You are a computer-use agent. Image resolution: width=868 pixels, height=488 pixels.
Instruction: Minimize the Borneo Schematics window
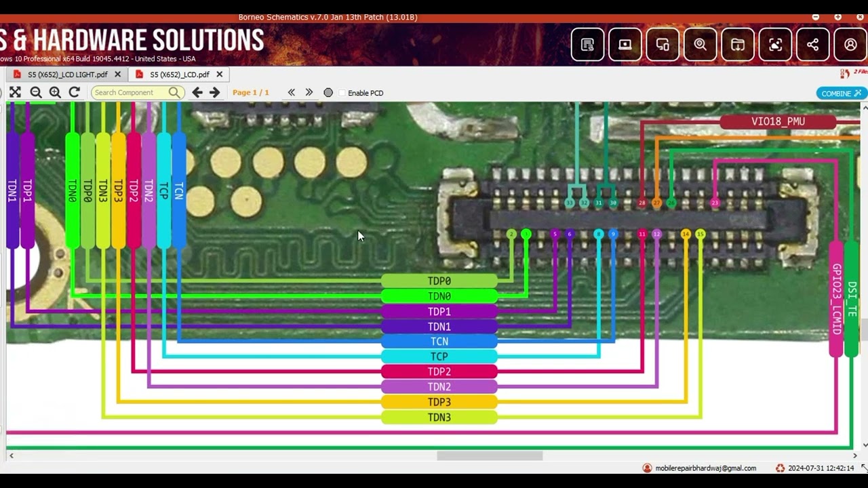click(815, 17)
